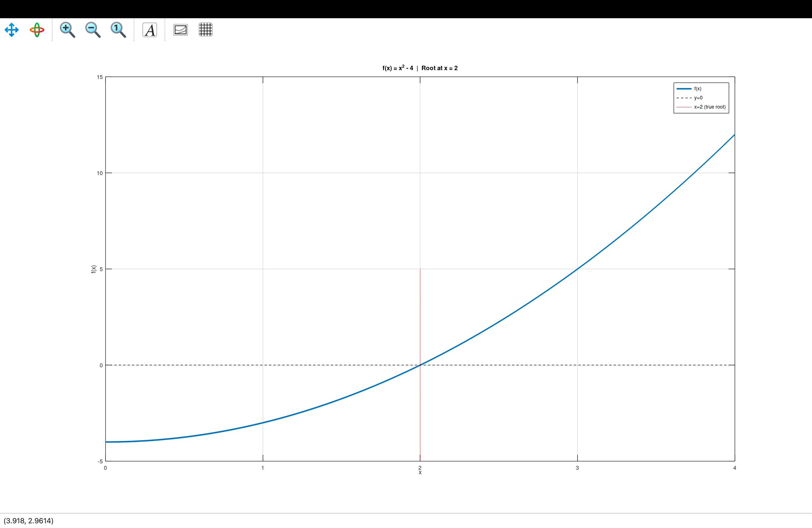The image size is (812, 528).
Task: Click the grid display icon
Action: tap(205, 30)
